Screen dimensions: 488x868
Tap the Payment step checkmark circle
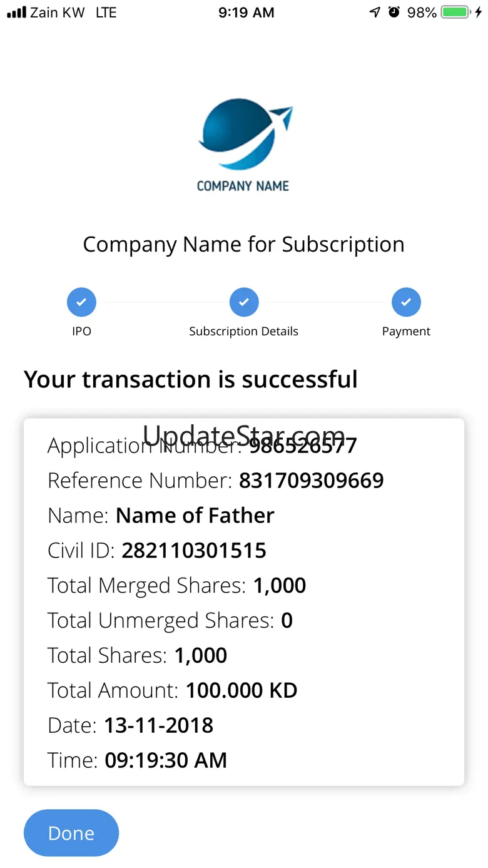(x=406, y=302)
